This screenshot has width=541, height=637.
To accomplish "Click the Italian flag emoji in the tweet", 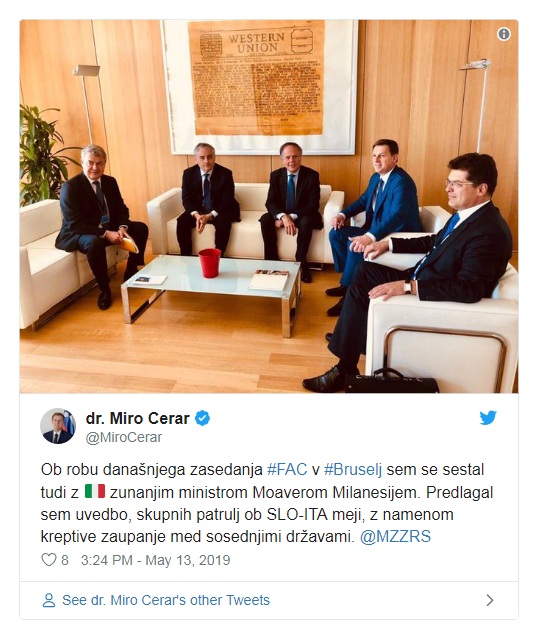I will pyautogui.click(x=95, y=492).
